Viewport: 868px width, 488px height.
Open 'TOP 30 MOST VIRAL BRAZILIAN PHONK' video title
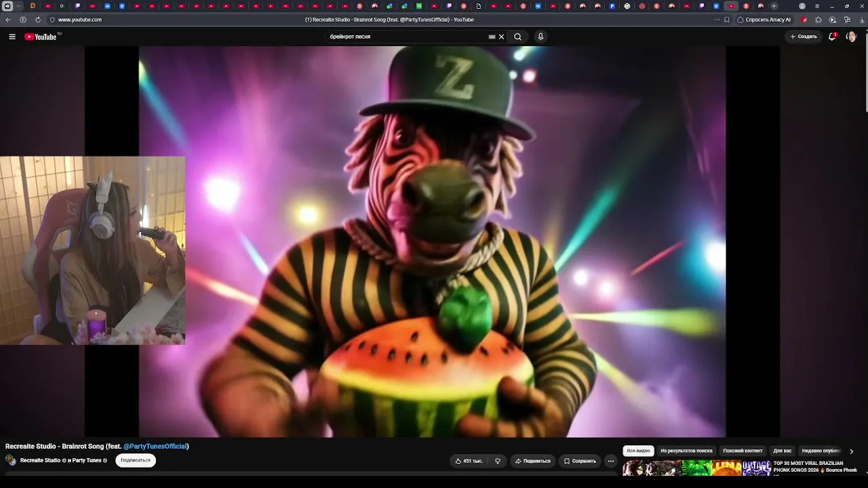click(x=815, y=467)
